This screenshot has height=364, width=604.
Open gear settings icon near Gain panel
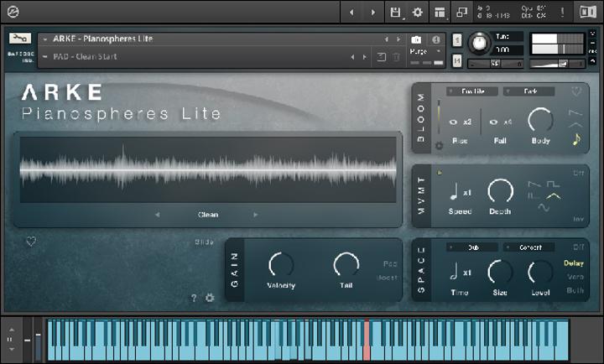click(x=210, y=298)
